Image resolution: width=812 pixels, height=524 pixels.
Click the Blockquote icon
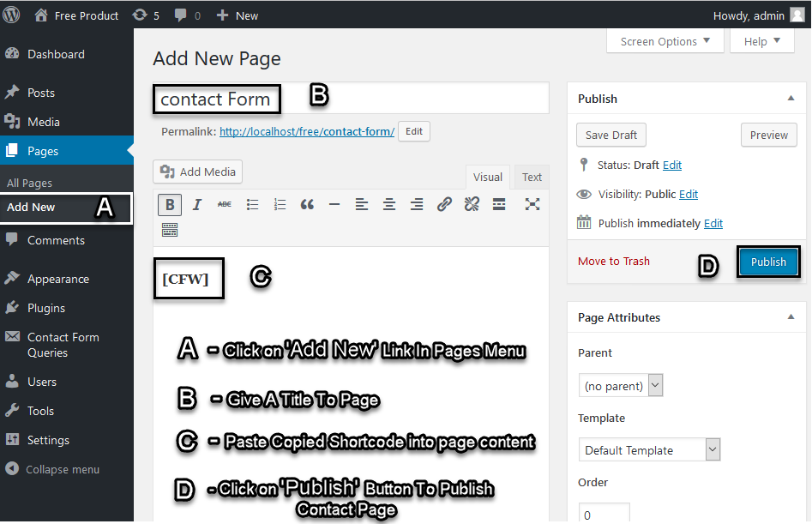[x=307, y=204]
